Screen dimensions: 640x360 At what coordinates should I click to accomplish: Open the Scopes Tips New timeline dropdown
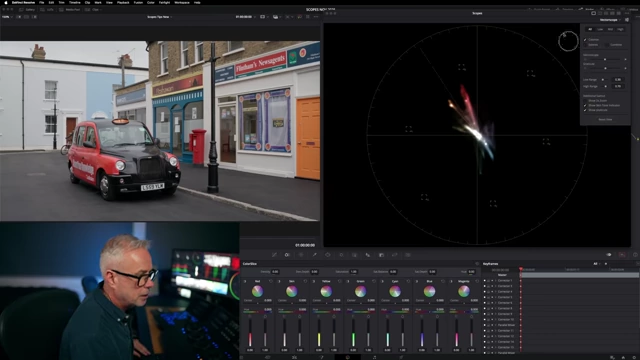tap(160, 17)
